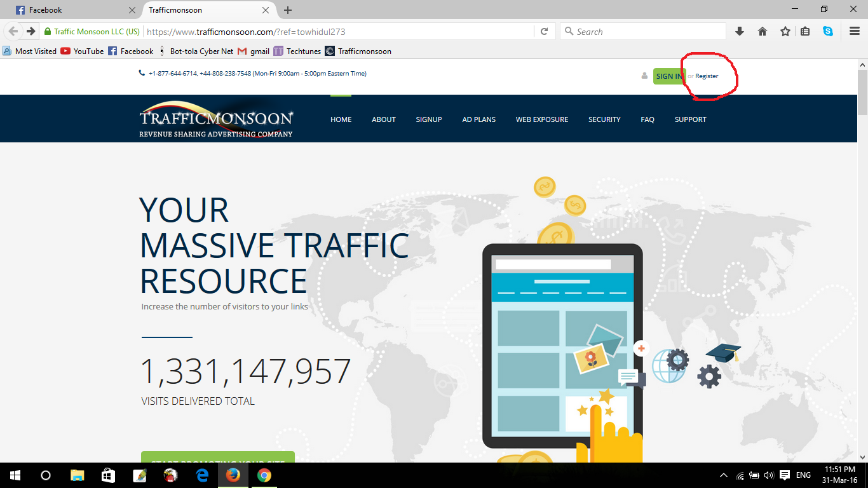Click the Trafficmonsoon logo
This screenshot has width=868, height=488.
click(x=216, y=119)
